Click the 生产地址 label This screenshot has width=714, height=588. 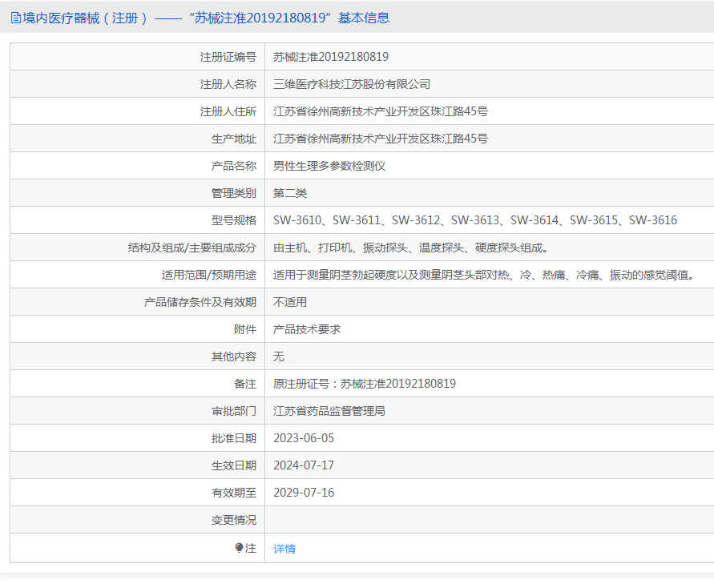point(234,139)
